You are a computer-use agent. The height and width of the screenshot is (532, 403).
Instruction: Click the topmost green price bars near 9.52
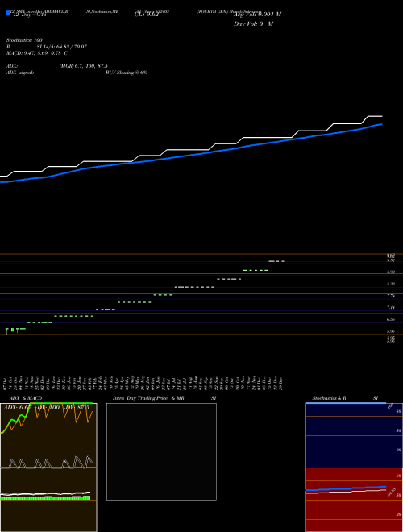coord(276,261)
